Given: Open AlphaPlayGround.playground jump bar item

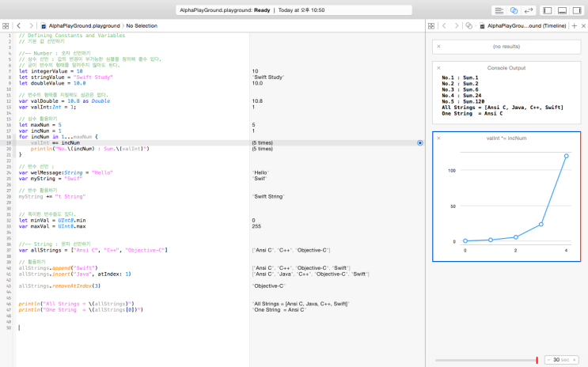Looking at the screenshot, I should 80,25.
